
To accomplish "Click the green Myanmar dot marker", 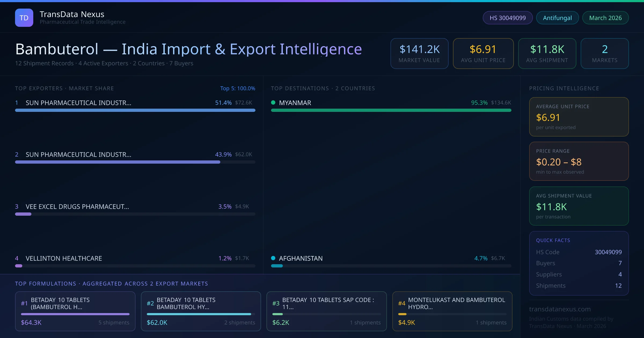I will tap(273, 102).
